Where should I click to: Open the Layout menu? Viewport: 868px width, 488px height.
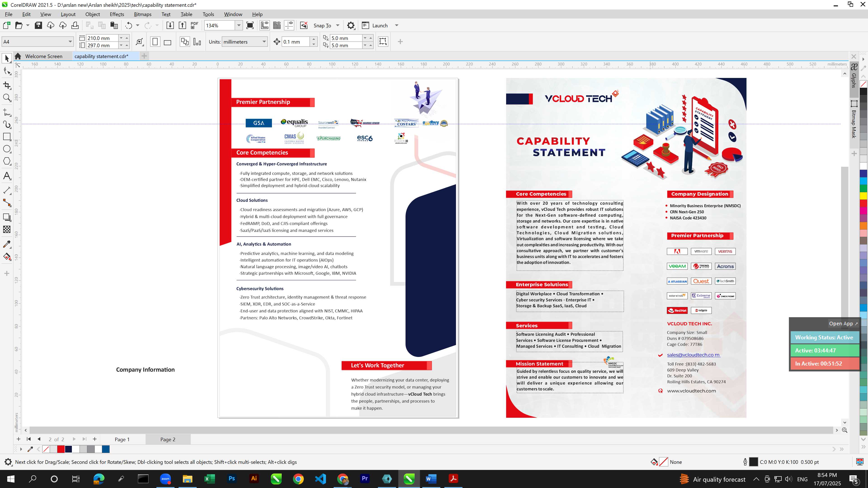[68, 14]
